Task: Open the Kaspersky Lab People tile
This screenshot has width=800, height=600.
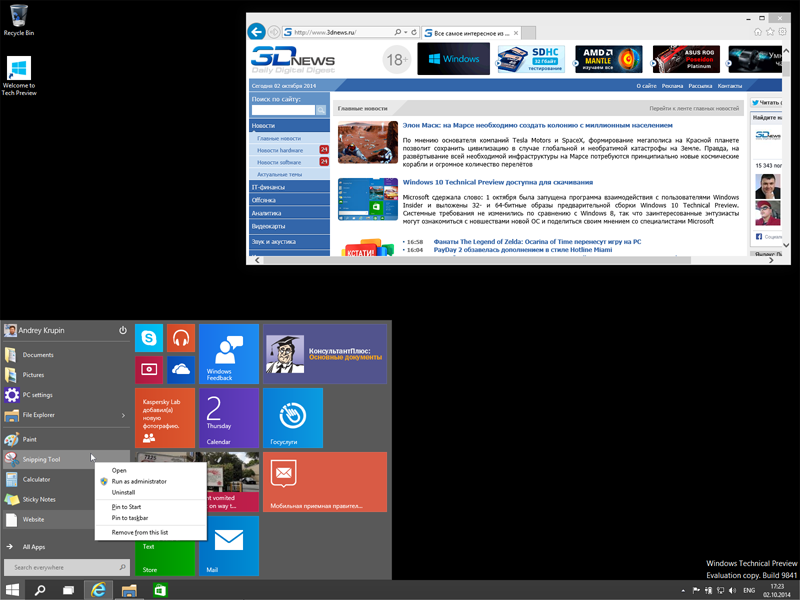Action: (x=165, y=418)
